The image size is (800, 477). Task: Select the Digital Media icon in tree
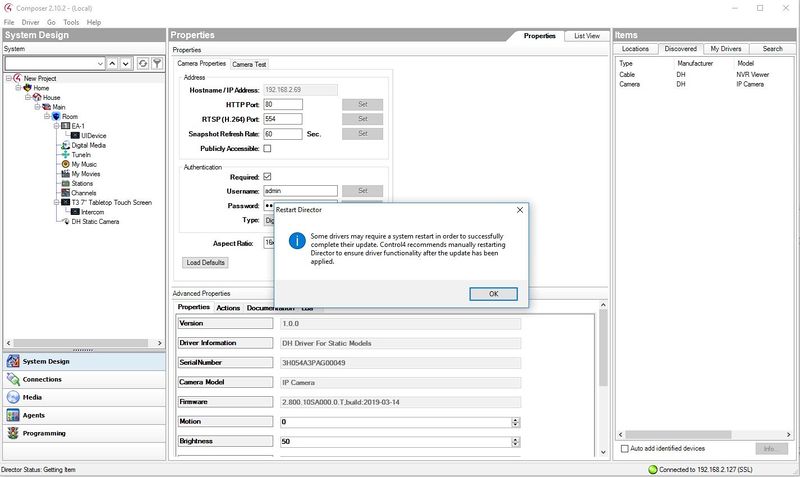click(66, 145)
